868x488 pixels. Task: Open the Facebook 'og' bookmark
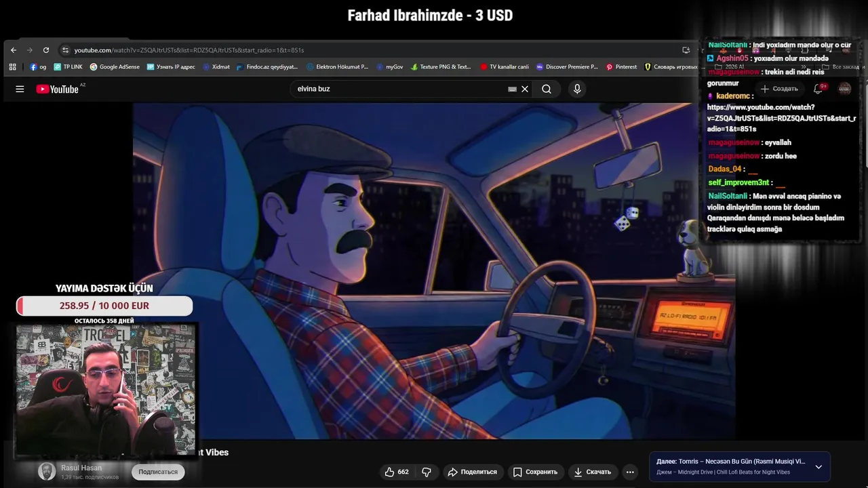[38, 67]
